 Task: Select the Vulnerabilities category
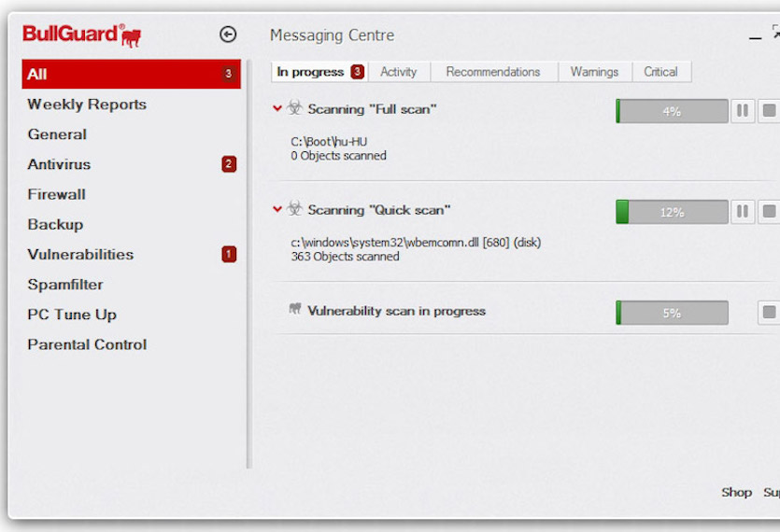(x=132, y=255)
